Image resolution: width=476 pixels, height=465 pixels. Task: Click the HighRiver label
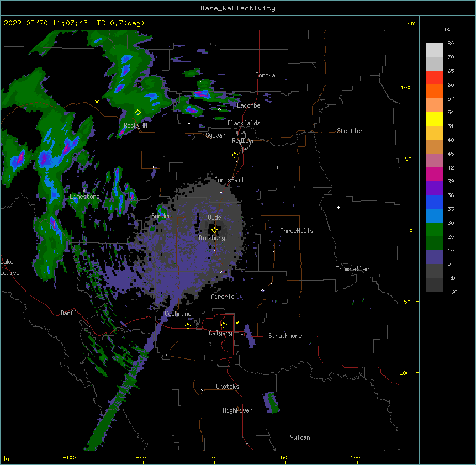(237, 410)
